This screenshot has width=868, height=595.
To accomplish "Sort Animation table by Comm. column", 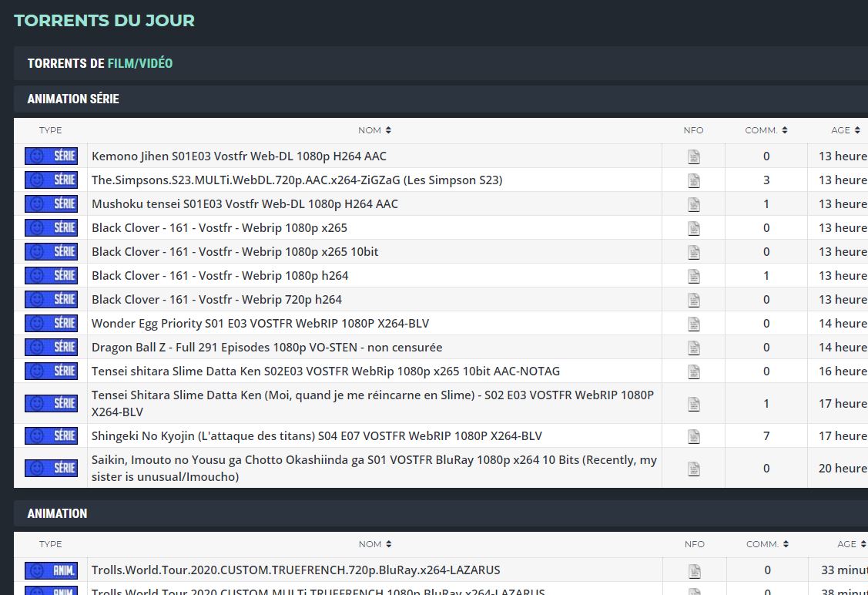I will coord(766,544).
